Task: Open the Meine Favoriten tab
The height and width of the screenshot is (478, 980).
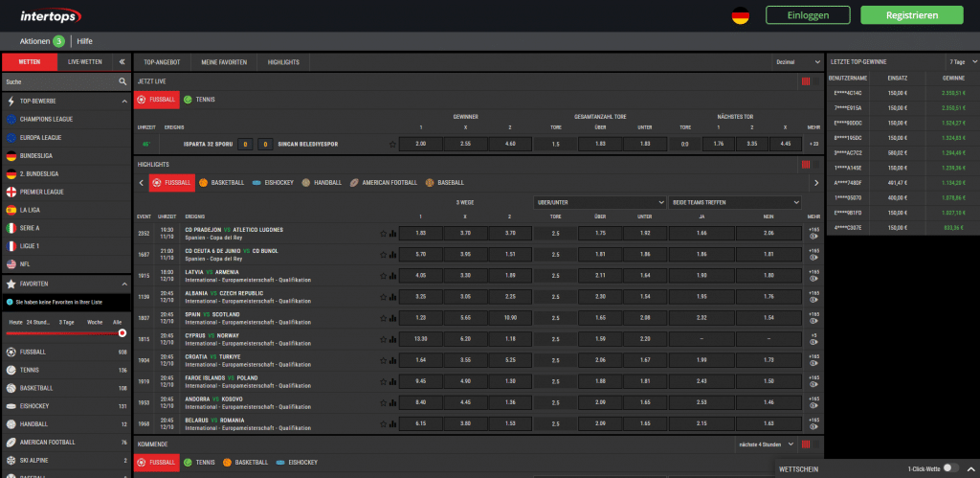Action: click(224, 62)
